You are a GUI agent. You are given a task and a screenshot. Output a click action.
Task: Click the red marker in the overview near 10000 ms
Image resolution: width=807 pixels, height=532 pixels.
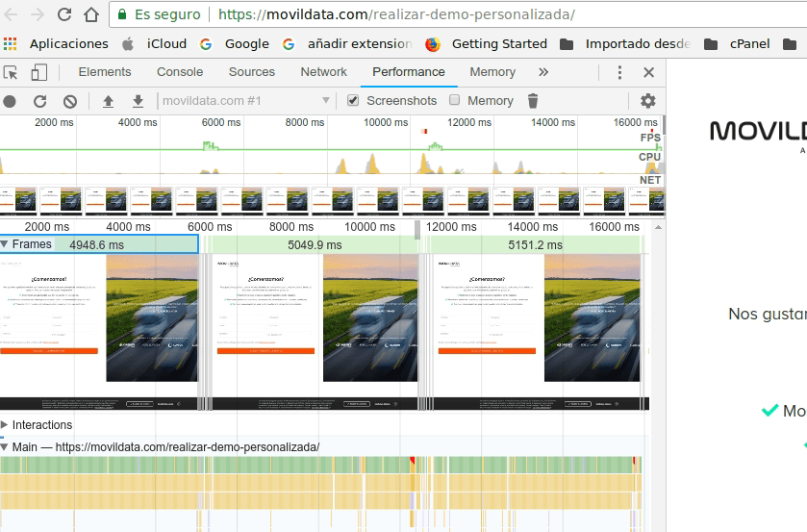point(424,132)
